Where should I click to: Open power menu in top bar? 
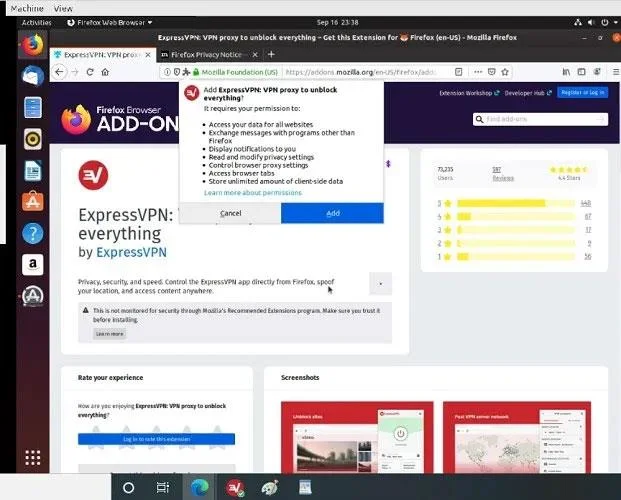tap(604, 23)
